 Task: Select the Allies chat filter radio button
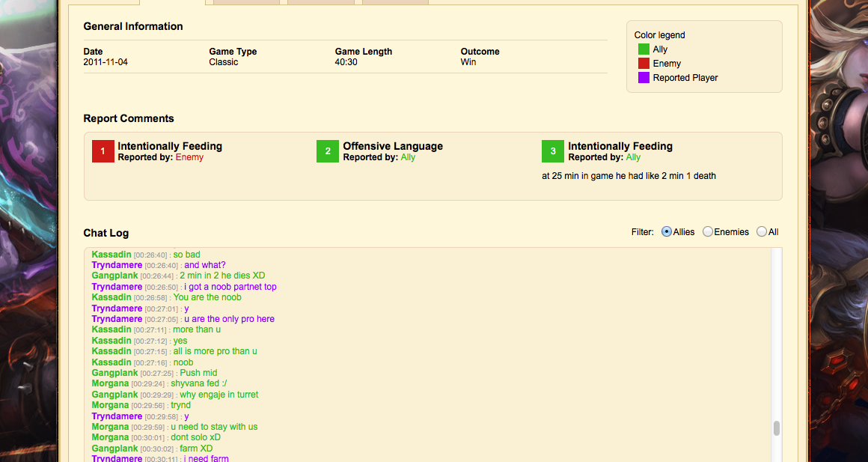coord(667,232)
